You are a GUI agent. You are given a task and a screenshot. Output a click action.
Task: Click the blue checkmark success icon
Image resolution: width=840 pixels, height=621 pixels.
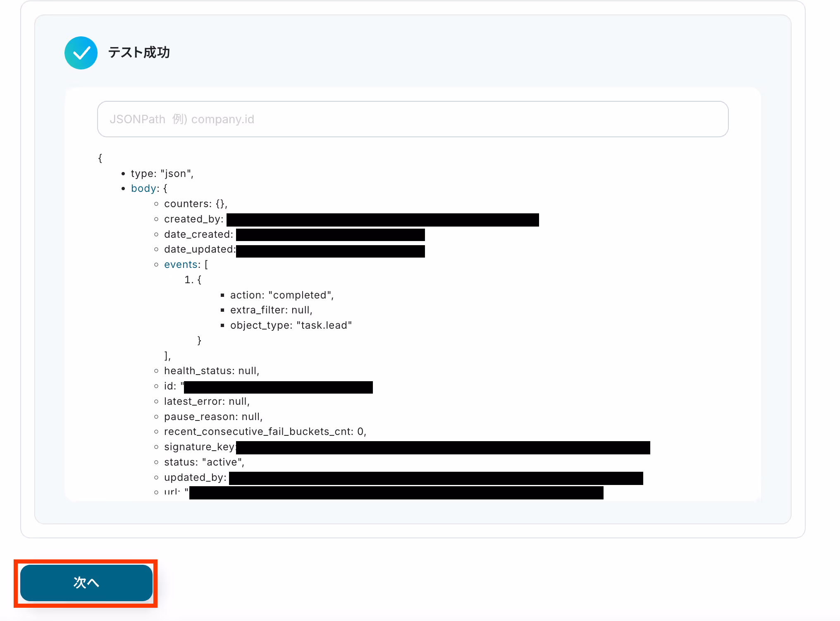tap(81, 53)
